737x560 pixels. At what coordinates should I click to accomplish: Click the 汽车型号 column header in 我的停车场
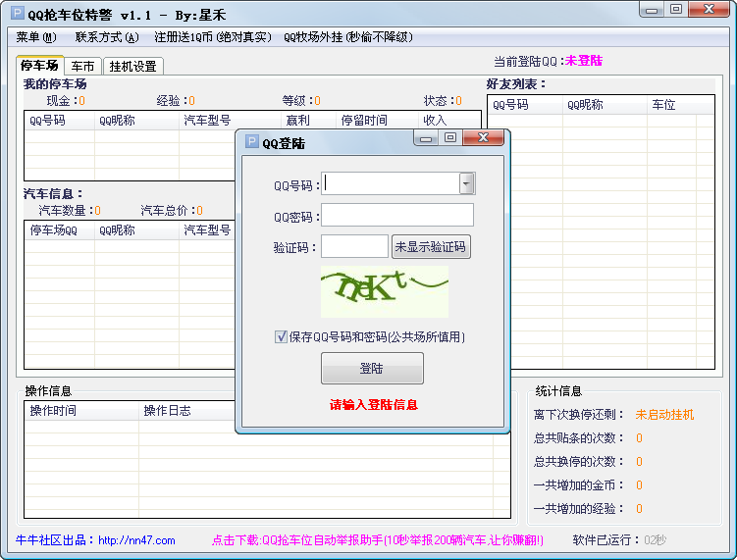[231, 121]
